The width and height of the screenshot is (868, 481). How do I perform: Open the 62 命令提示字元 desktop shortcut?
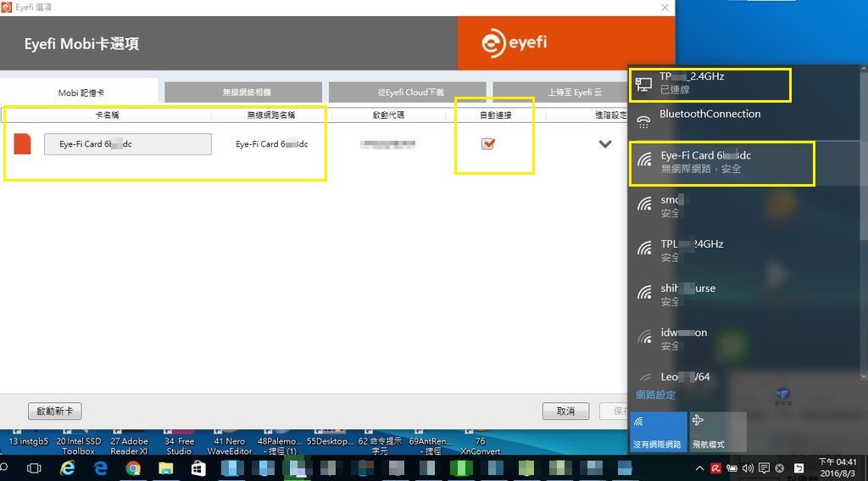click(380, 444)
